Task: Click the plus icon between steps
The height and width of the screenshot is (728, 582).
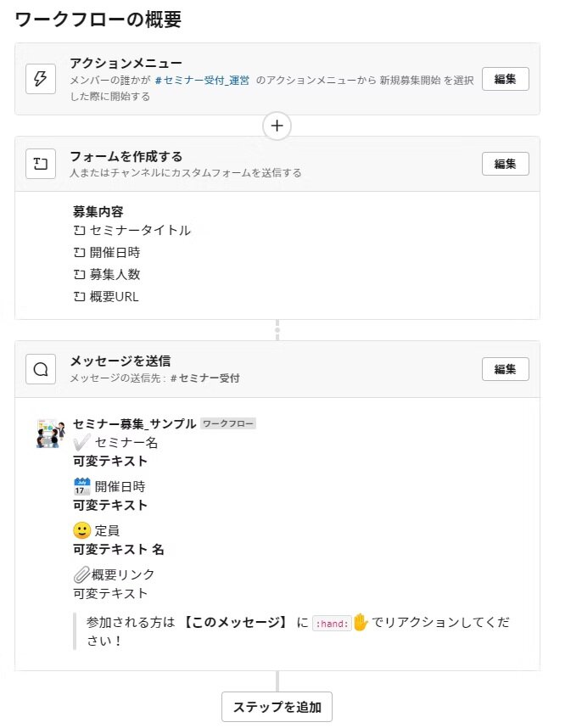Action: click(277, 126)
